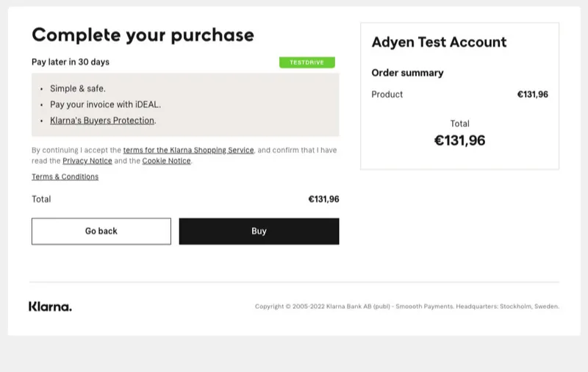Open Klarna's Buyers Protection link
The height and width of the screenshot is (372, 588).
coord(102,121)
